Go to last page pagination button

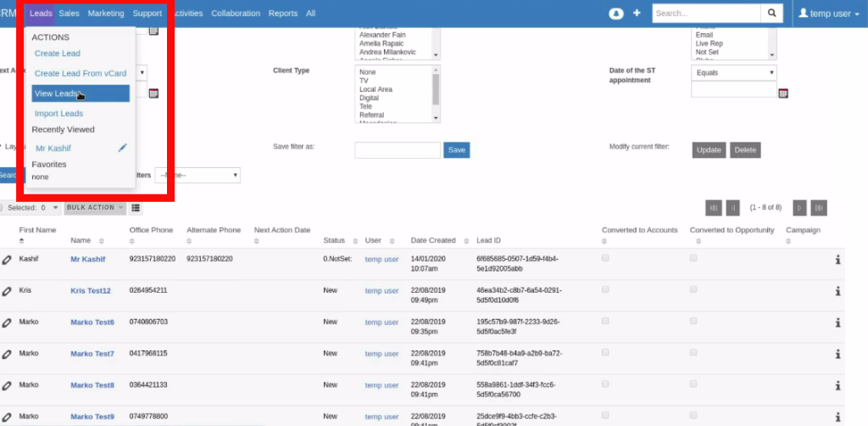[819, 208]
